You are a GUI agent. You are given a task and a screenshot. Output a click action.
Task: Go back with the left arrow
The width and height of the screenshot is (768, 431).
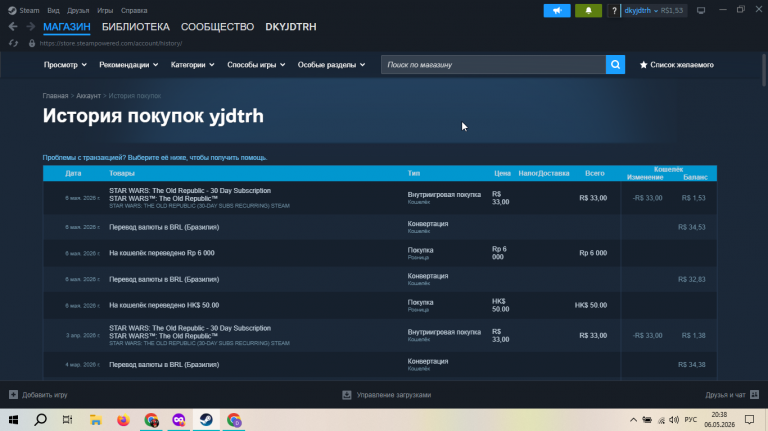pos(13,27)
